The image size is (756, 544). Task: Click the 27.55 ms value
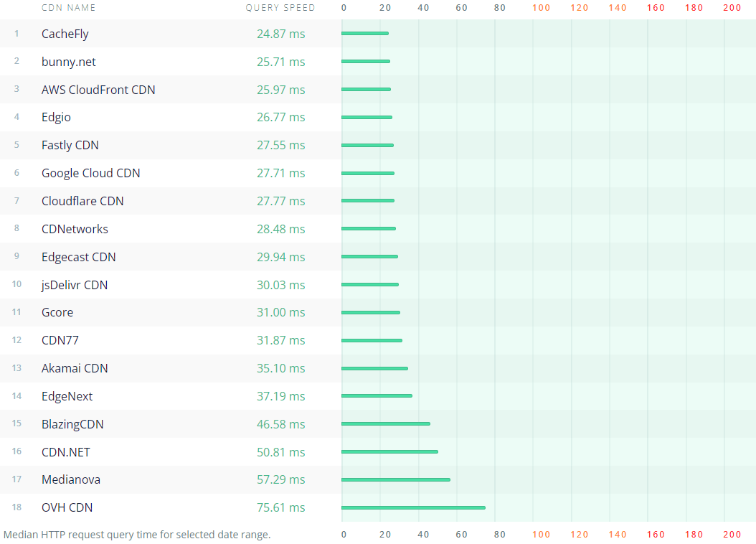click(x=281, y=145)
